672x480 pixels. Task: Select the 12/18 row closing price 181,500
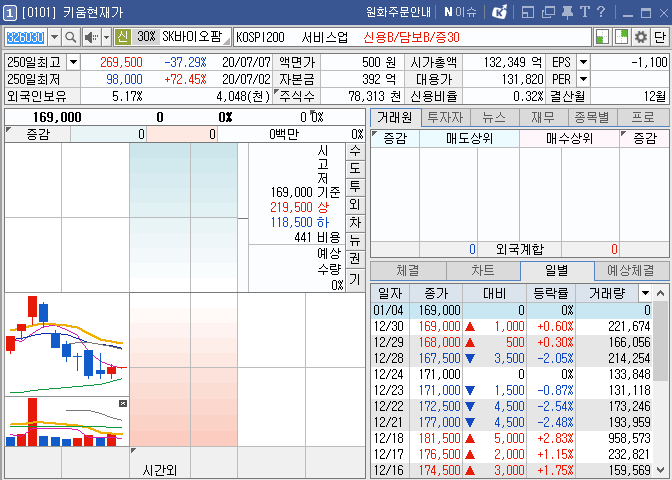point(439,438)
